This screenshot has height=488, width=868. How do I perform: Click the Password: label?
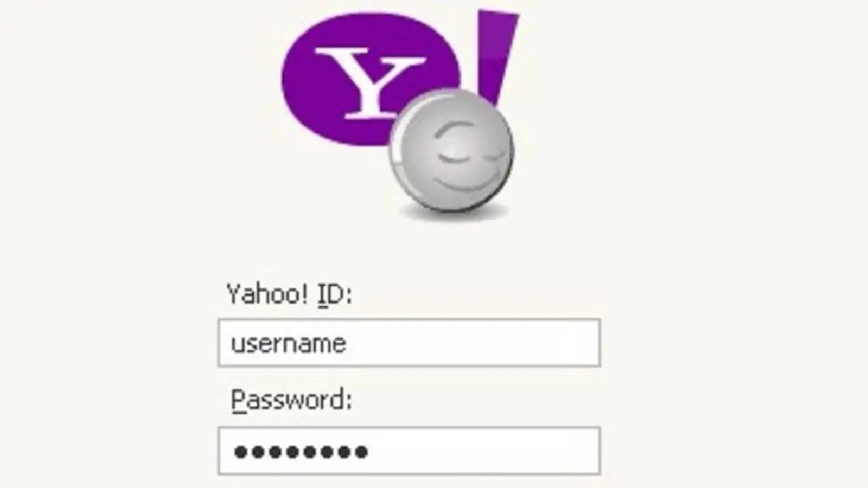pyautogui.click(x=292, y=400)
